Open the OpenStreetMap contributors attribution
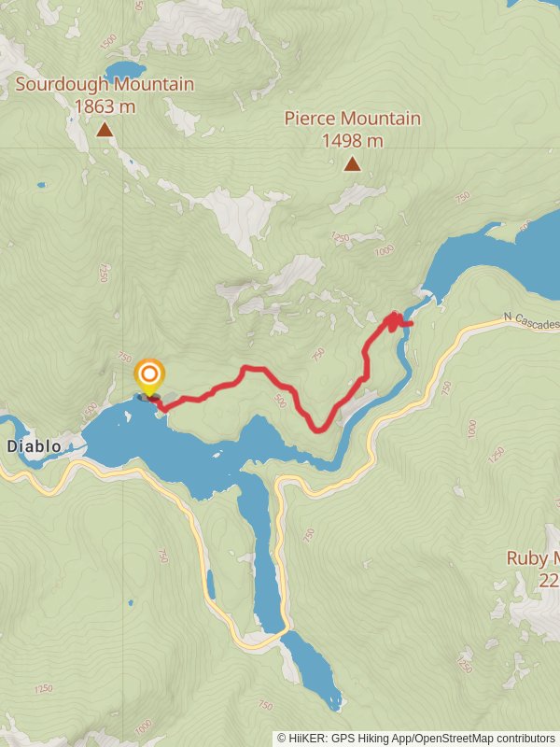The height and width of the screenshot is (747, 560). pyautogui.click(x=501, y=739)
